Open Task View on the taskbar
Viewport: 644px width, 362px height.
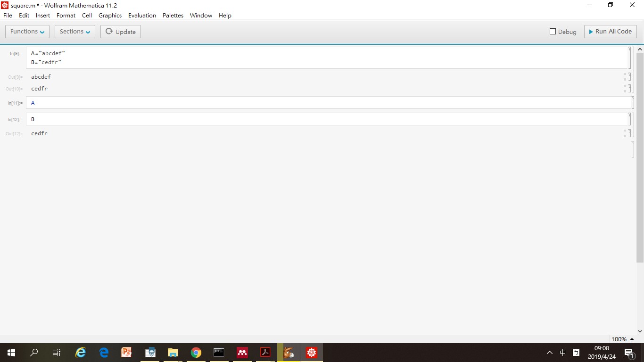57,352
